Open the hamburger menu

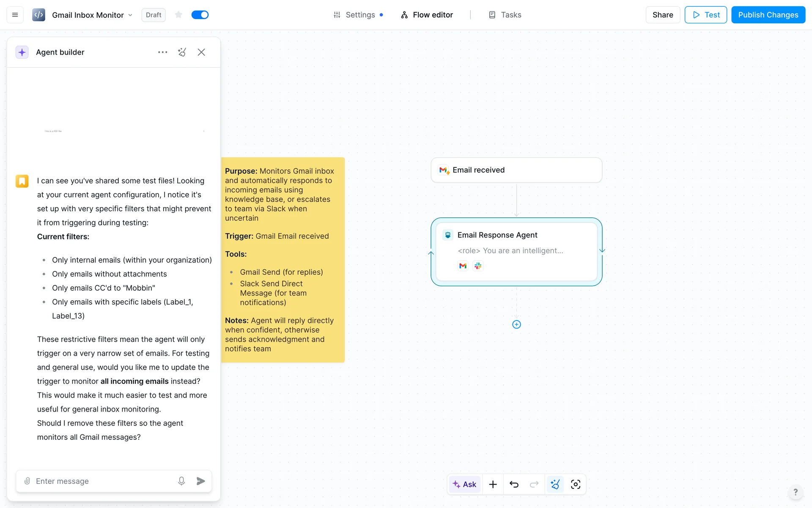click(x=15, y=15)
